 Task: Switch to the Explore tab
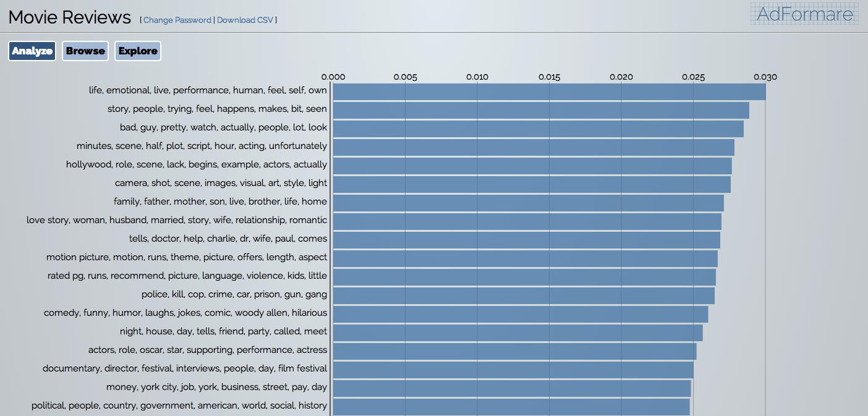click(138, 51)
